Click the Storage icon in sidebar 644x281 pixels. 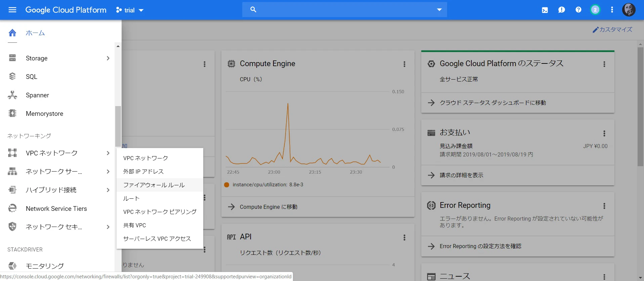[12, 58]
